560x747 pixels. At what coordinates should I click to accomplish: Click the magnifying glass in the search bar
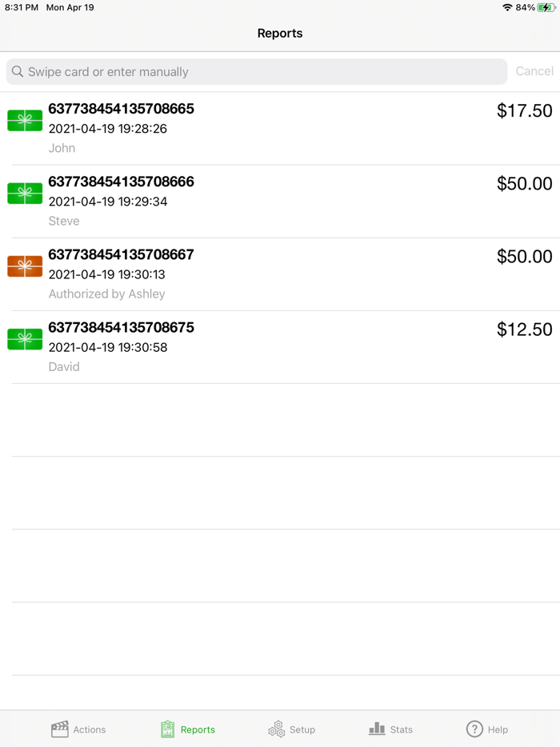pos(17,71)
